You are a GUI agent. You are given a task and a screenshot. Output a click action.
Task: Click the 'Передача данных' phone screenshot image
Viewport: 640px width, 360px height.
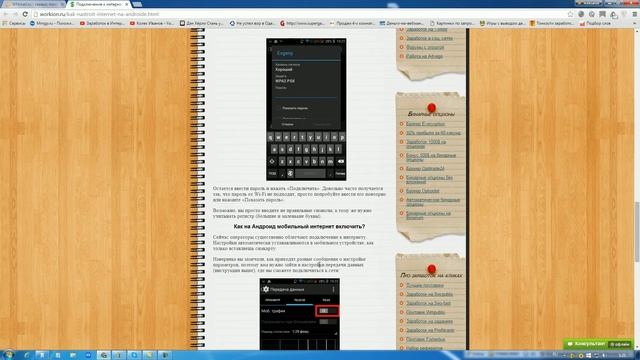coord(300,314)
